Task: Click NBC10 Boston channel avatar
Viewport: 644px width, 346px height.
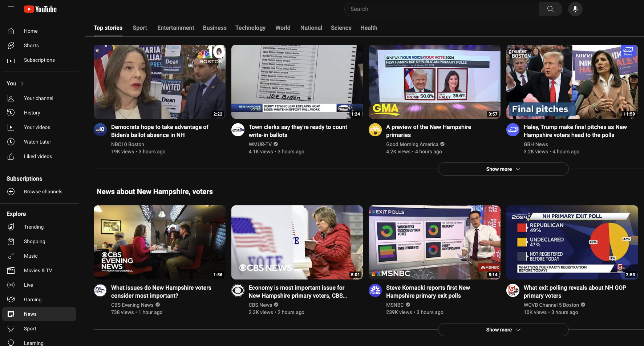Action: [x=100, y=130]
